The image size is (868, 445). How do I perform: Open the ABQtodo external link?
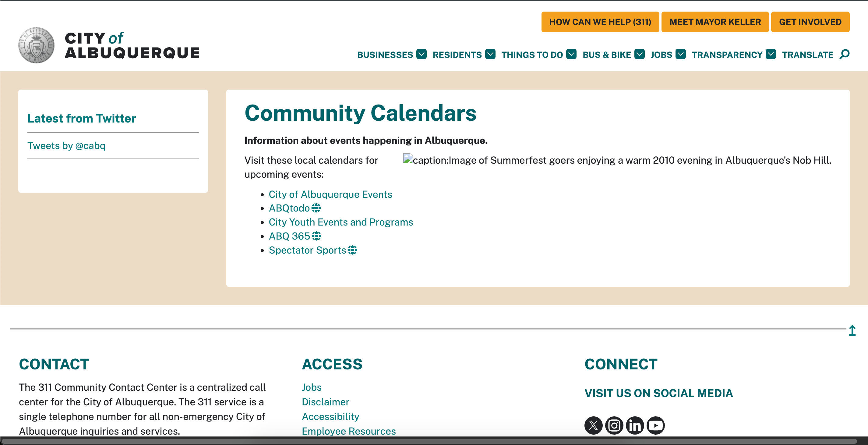[289, 208]
